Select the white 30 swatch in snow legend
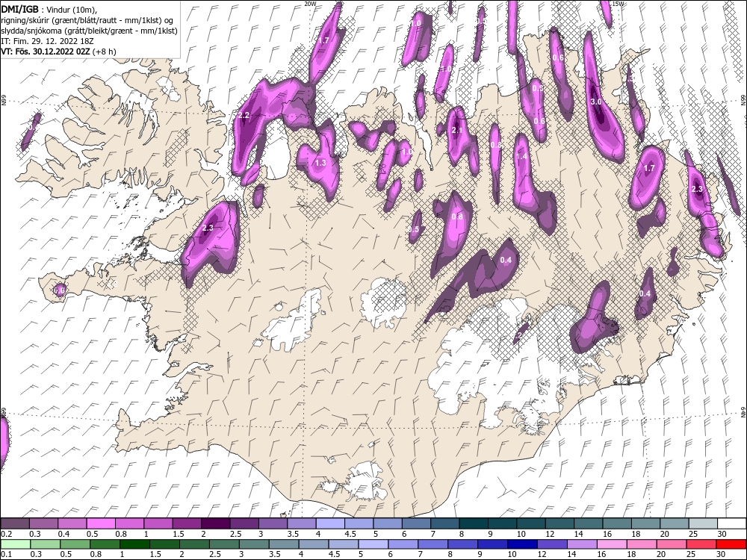Viewport: 747px width, 560px height. [x=731, y=524]
